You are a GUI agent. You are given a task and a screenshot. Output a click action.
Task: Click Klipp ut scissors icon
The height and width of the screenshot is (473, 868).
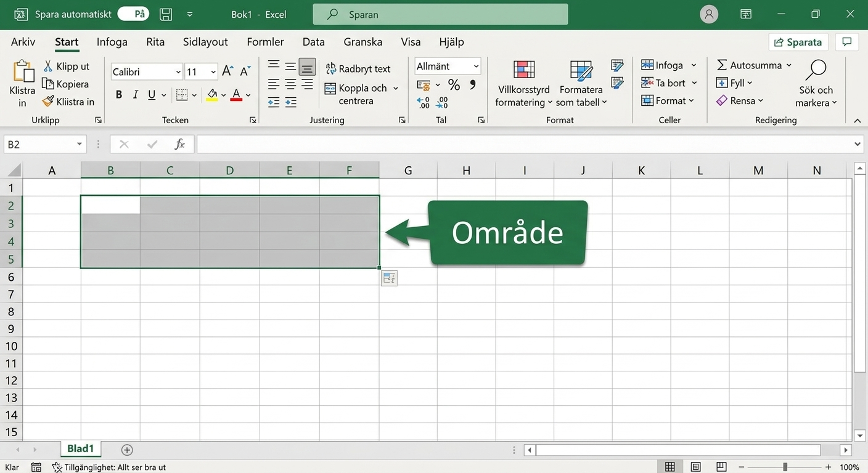pos(48,66)
